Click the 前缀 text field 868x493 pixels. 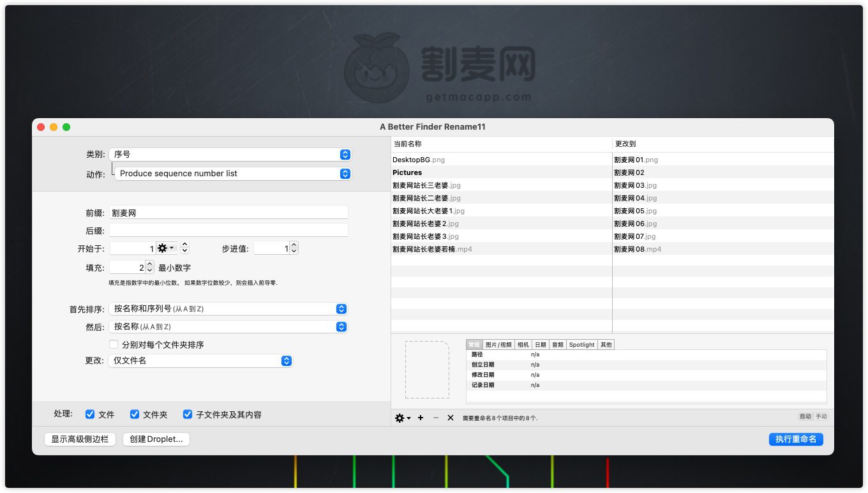[228, 213]
